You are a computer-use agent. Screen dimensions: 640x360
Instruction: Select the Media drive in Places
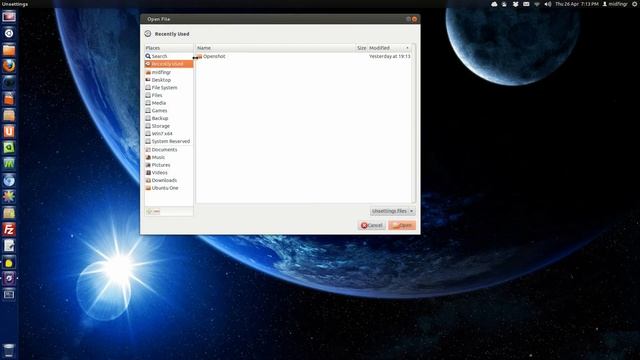(169, 103)
